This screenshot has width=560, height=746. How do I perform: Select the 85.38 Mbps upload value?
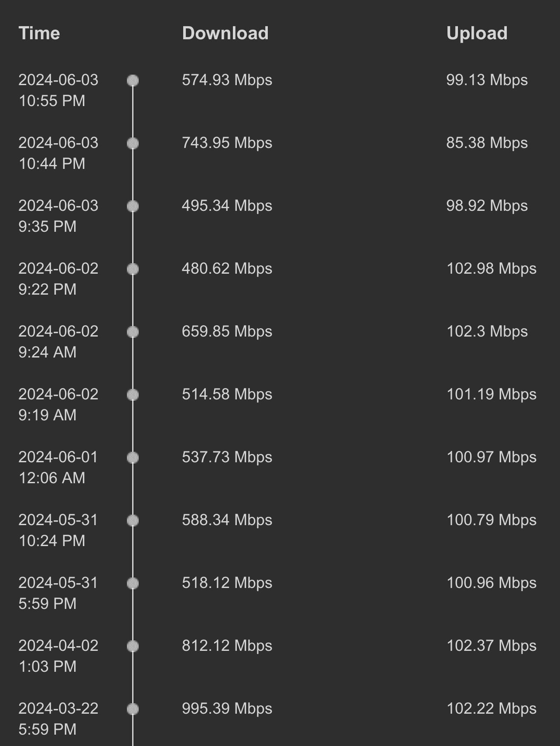pyautogui.click(x=487, y=143)
